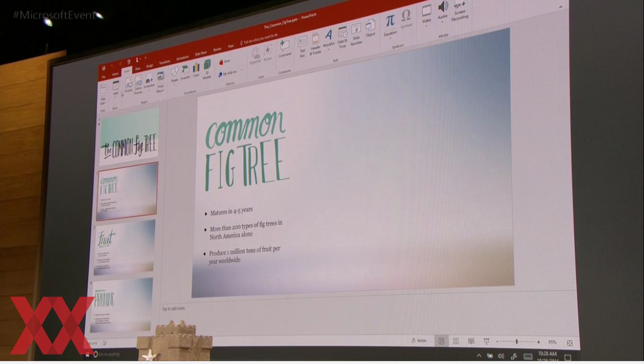644x364 pixels.
Task: Click the 'Common Fig Tree' slide title
Action: pyautogui.click(x=246, y=151)
